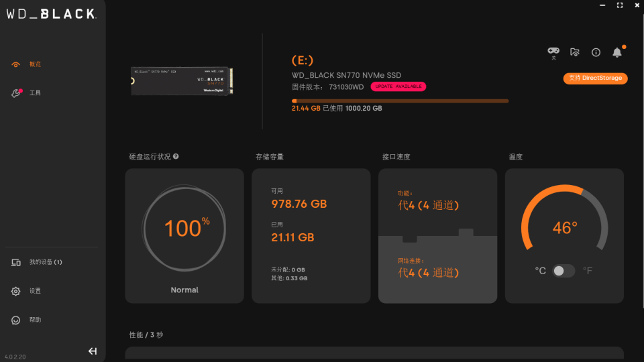Image resolution: width=644 pixels, height=362 pixels.
Task: Click the 100% health circle gauge
Action: [x=184, y=228]
